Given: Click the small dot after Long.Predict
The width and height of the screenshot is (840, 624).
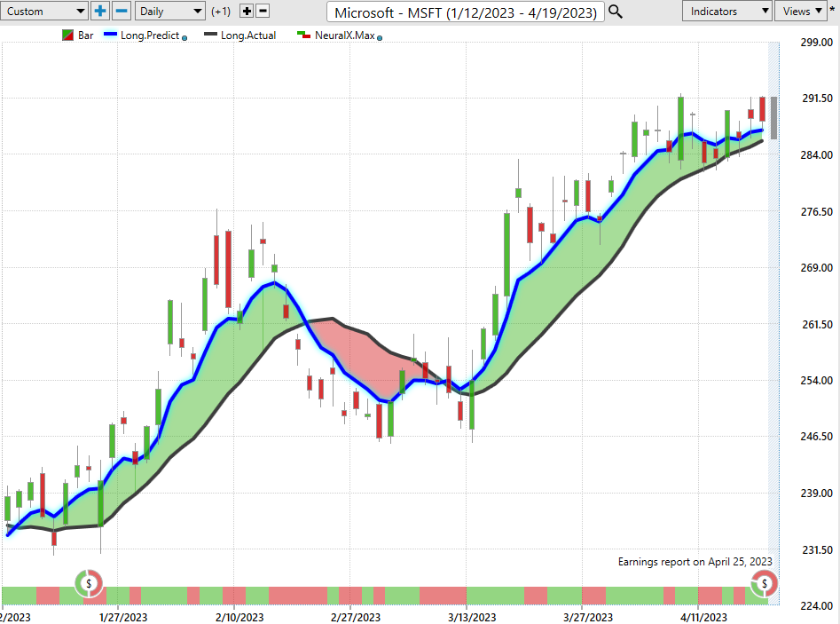Looking at the screenshot, I should click(184, 38).
